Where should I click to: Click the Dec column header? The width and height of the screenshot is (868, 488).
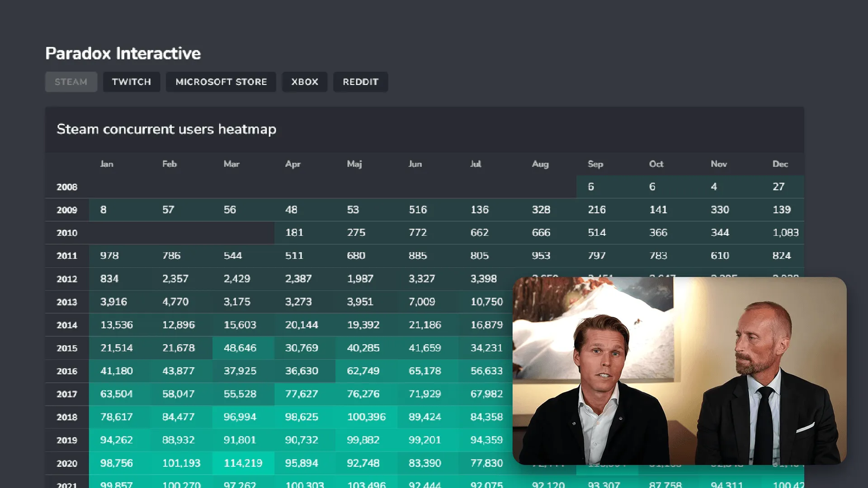pyautogui.click(x=780, y=164)
